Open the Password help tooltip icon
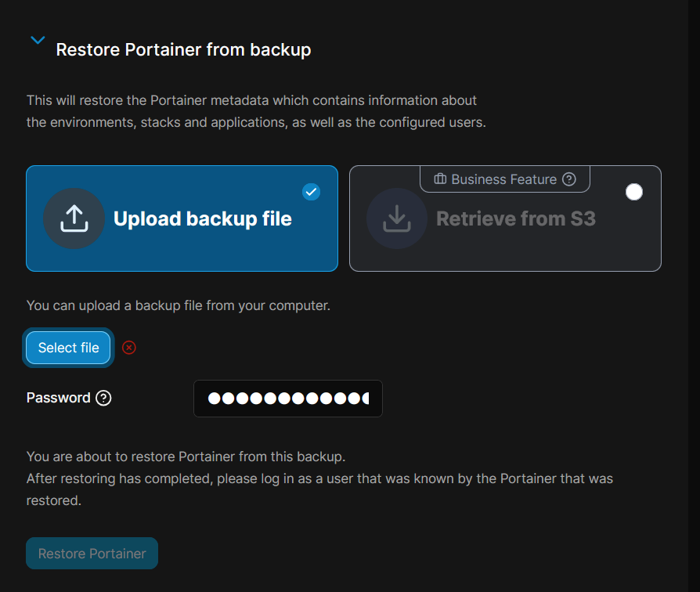 click(x=103, y=398)
